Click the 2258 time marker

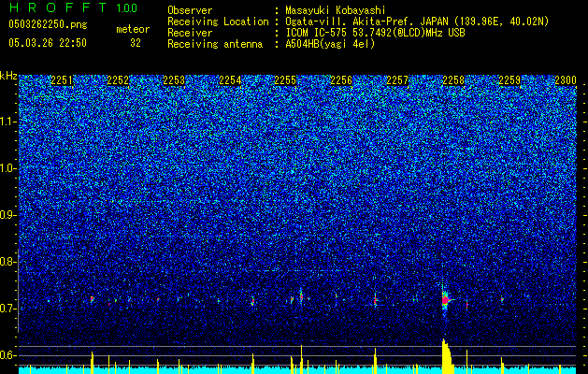click(453, 80)
